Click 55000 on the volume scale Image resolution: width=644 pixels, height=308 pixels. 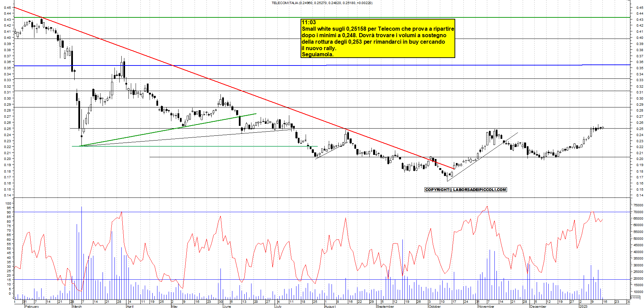639,232
